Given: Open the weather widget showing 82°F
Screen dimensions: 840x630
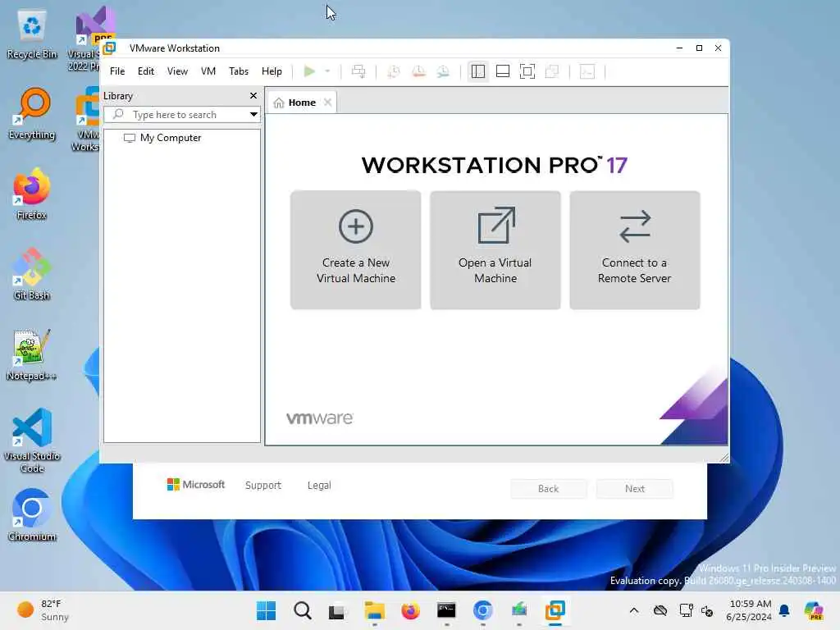Looking at the screenshot, I should click(43, 610).
